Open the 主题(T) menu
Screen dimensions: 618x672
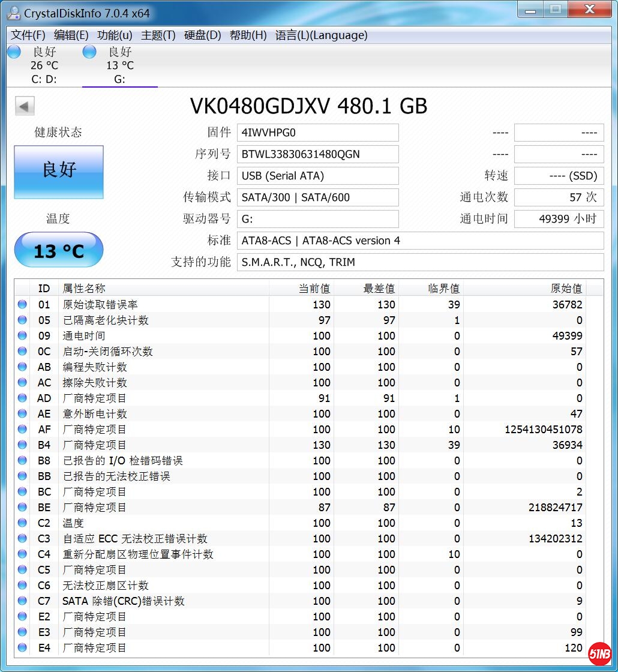pos(158,35)
